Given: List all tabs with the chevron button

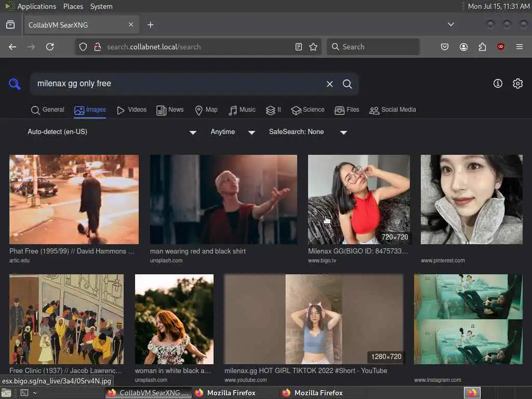Looking at the screenshot, I should [451, 24].
